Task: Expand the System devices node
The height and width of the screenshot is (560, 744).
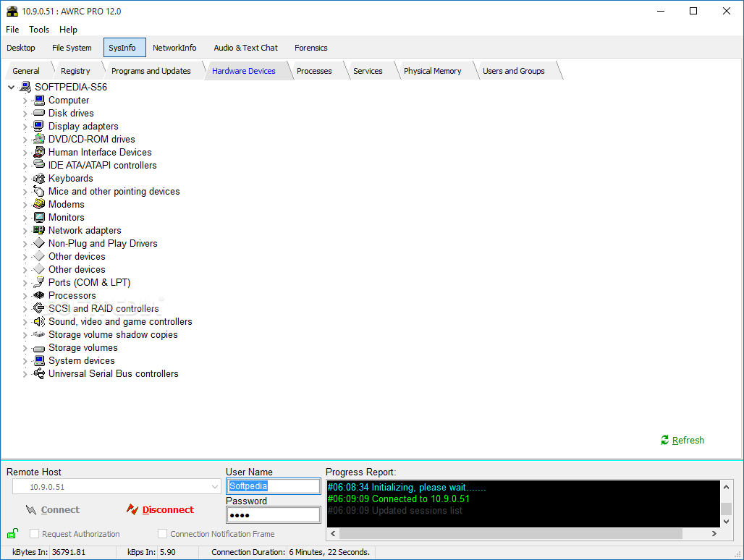Action: 25,361
